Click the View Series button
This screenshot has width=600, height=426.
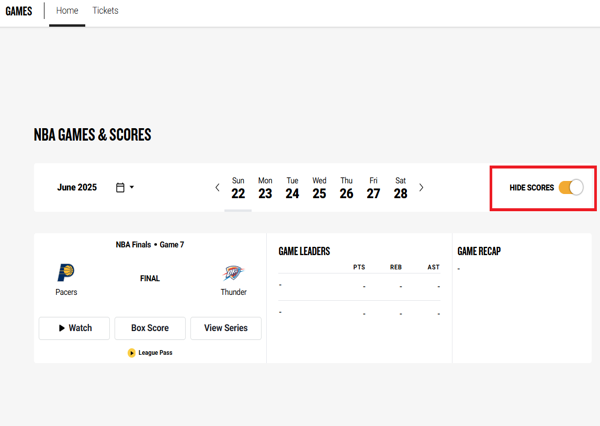(x=226, y=328)
